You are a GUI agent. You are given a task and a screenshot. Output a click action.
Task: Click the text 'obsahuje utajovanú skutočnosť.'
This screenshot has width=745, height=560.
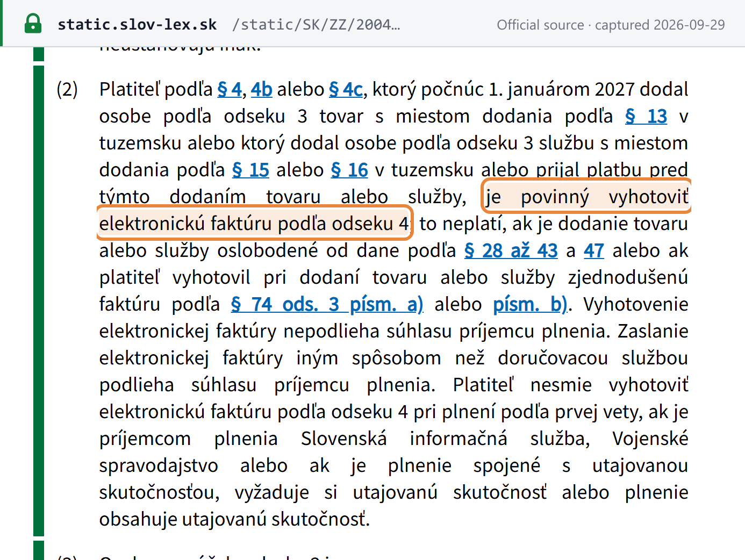pyautogui.click(x=234, y=519)
